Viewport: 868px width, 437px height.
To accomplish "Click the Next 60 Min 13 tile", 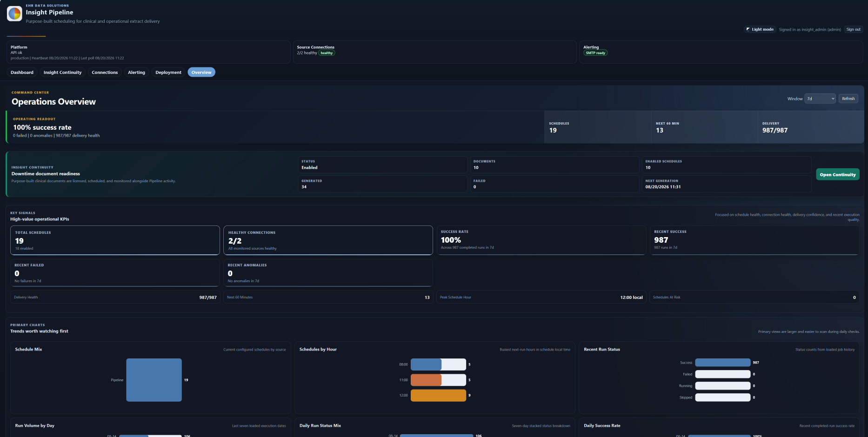I will pos(704,127).
